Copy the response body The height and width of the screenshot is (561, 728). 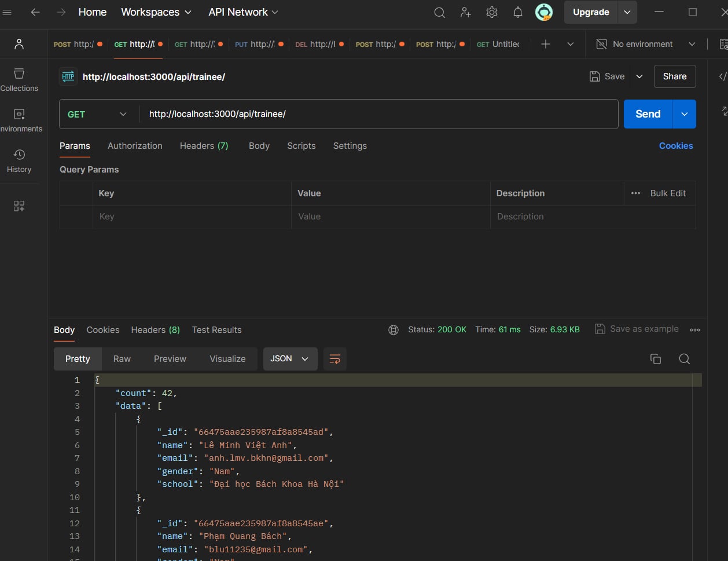click(x=656, y=359)
